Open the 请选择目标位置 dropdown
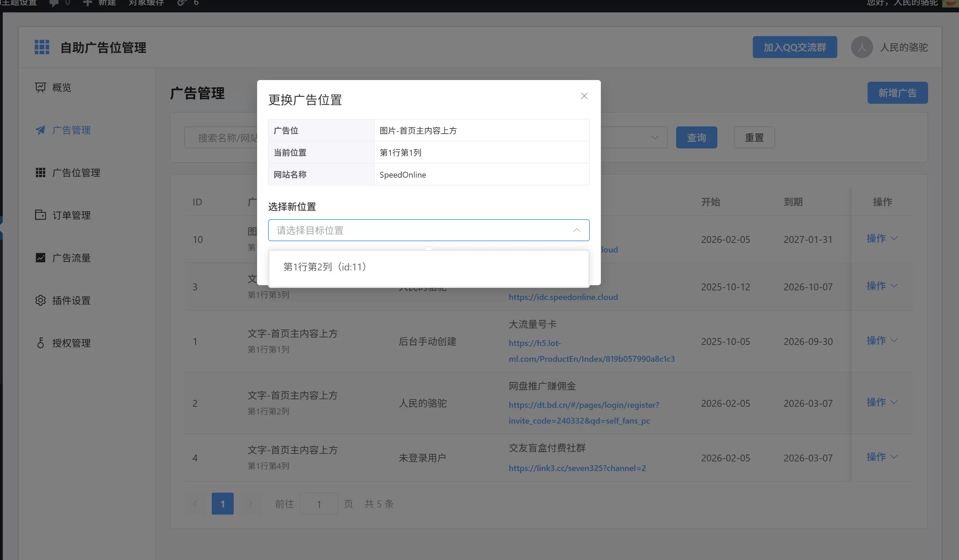The image size is (959, 560). tap(429, 230)
